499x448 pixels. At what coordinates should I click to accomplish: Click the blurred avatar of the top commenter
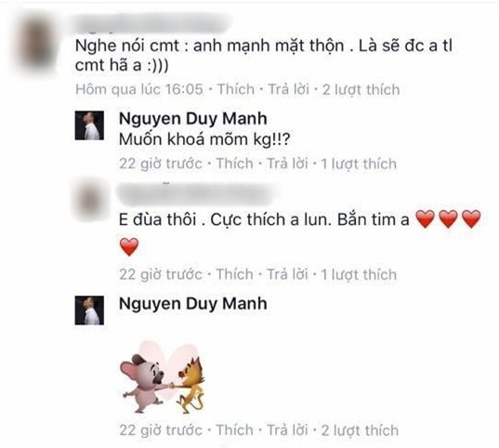(36, 43)
